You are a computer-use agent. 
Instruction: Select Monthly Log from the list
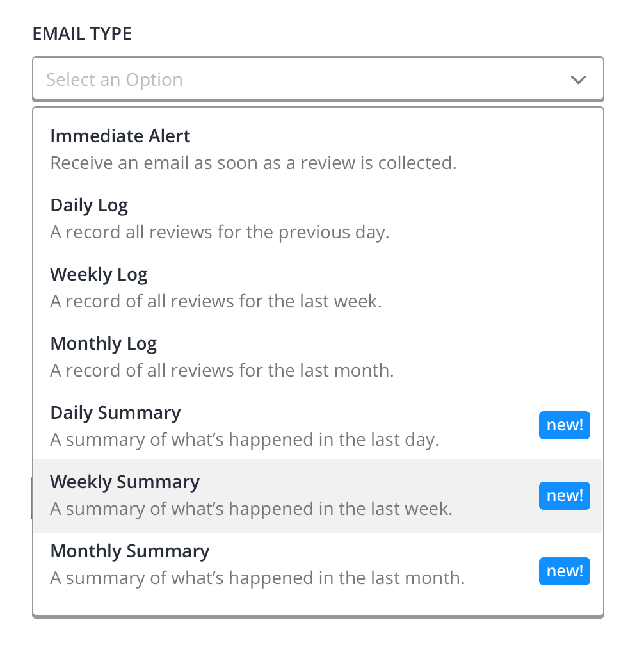click(318, 357)
